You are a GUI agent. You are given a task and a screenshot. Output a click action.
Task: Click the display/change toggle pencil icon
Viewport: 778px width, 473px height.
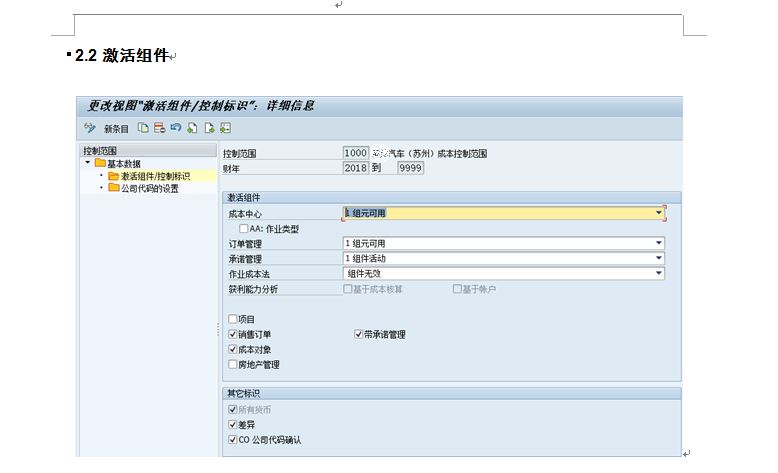pos(89,129)
